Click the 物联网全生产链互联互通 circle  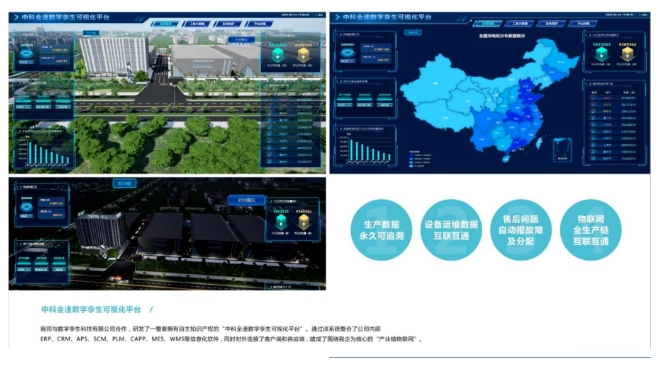[591, 230]
